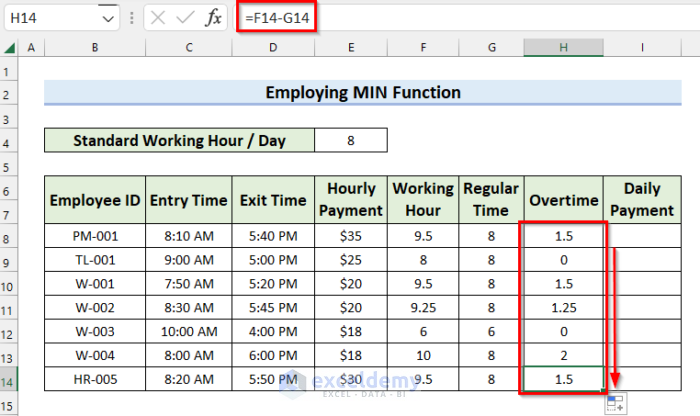Select empty Daily Payment cell for PM-001

tap(642, 236)
